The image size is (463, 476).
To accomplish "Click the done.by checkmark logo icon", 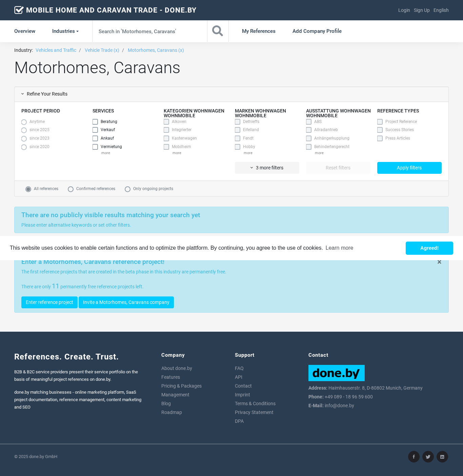I will [19, 10].
